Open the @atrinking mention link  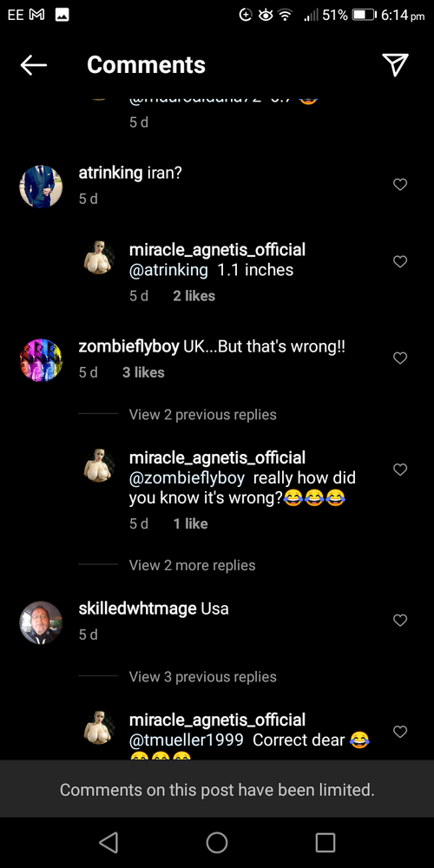168,271
